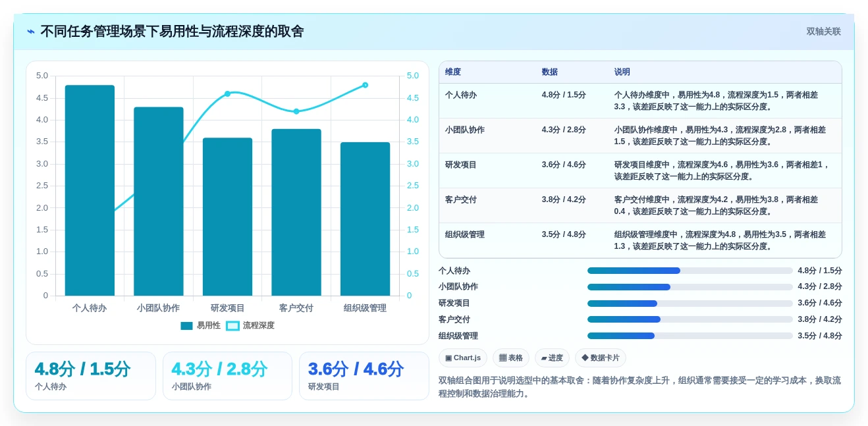The image size is (868, 426).
Task: Click the 客户交付 bar in chart
Action: click(x=296, y=212)
